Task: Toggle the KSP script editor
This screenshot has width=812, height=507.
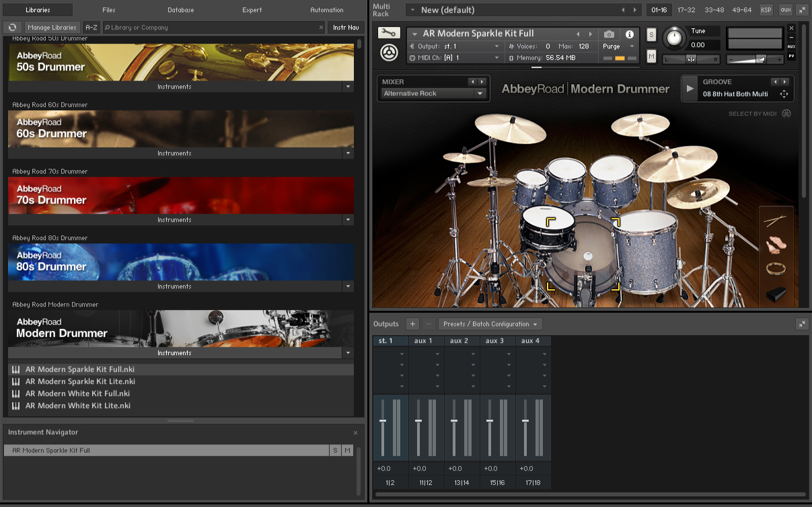Action: [766, 10]
